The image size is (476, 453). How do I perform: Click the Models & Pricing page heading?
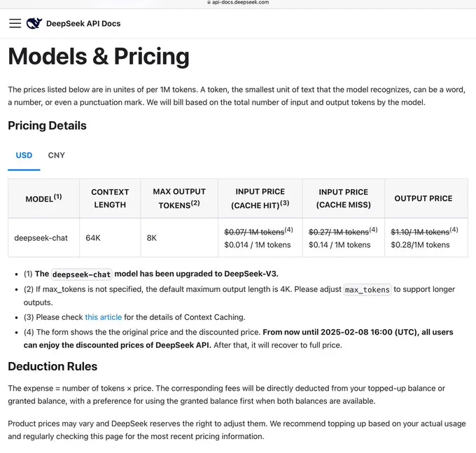click(99, 56)
